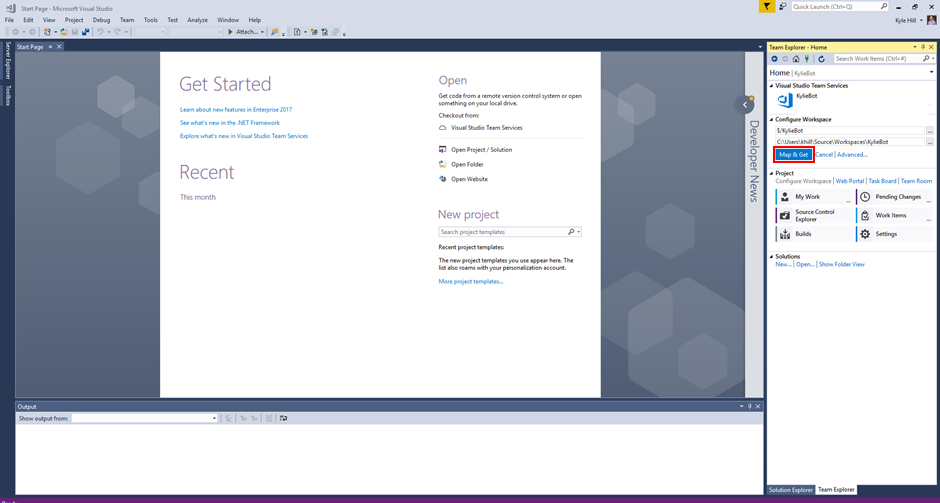This screenshot has height=503, width=940.
Task: Pin the Start Page tab
Action: click(x=50, y=47)
